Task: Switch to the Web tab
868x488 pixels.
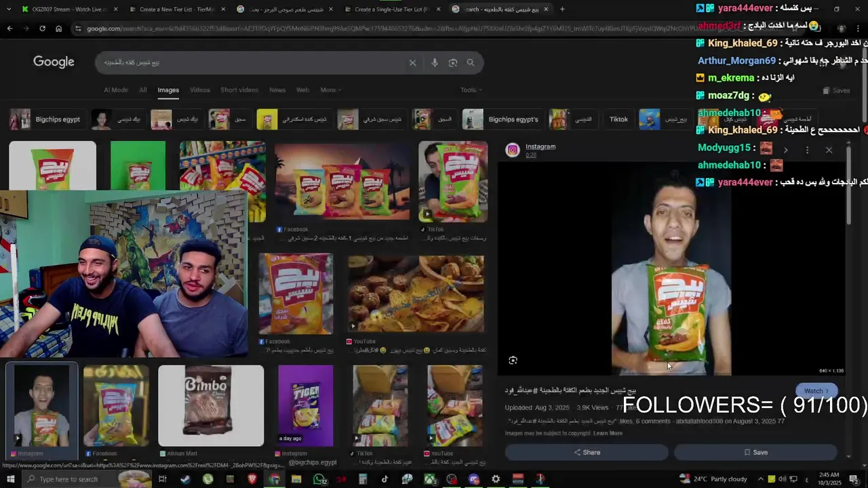Action: coord(302,90)
